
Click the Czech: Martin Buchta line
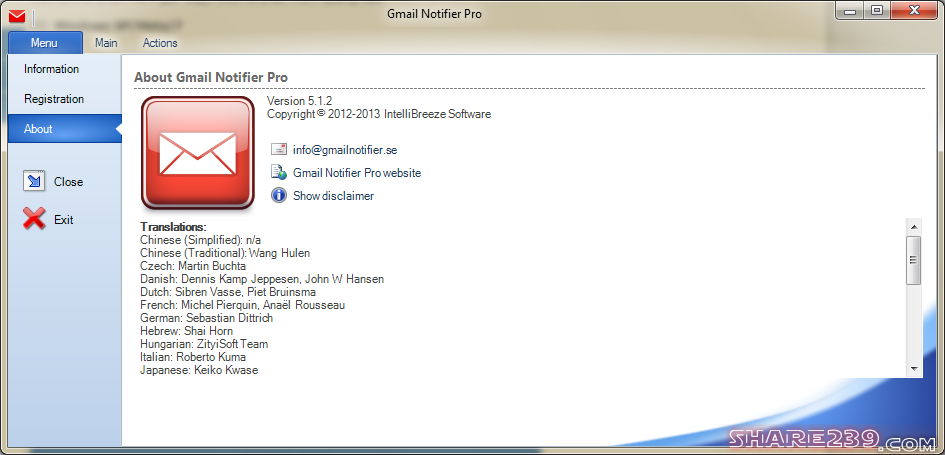coord(193,266)
